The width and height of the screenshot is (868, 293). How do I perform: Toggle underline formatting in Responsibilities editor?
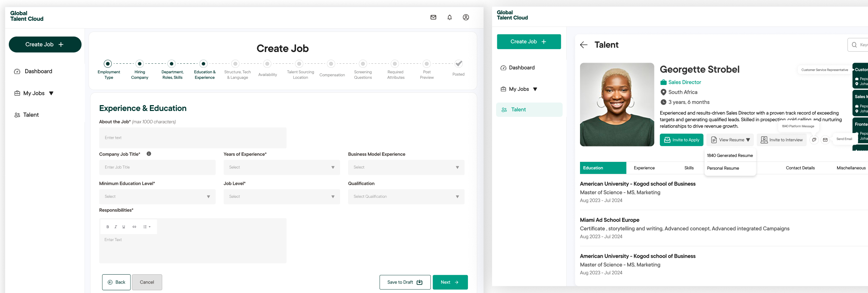124,227
